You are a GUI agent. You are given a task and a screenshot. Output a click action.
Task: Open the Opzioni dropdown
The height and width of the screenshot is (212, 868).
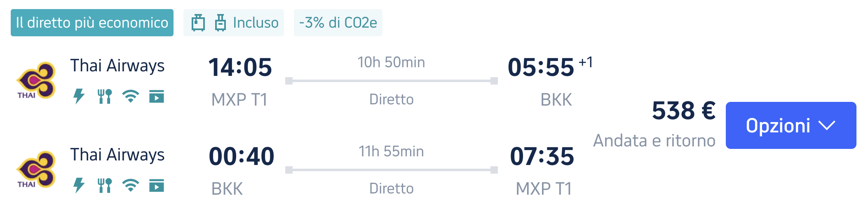pos(791,125)
